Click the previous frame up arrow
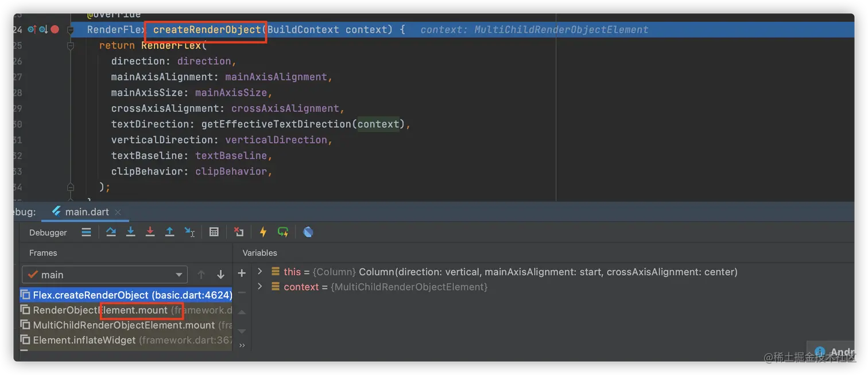 [x=201, y=275]
